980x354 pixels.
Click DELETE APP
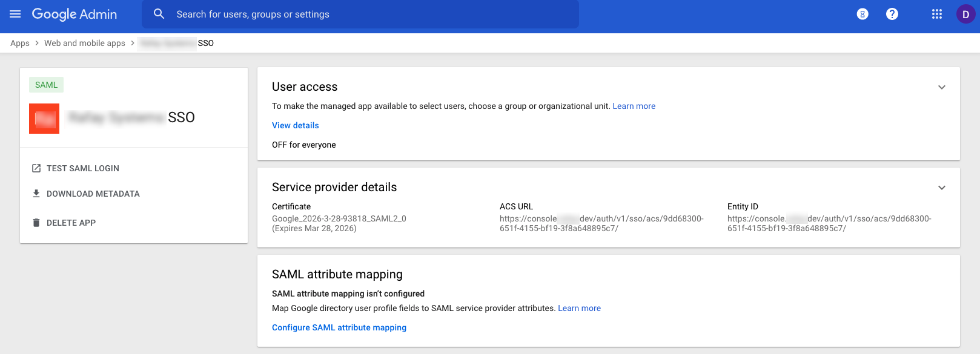71,223
